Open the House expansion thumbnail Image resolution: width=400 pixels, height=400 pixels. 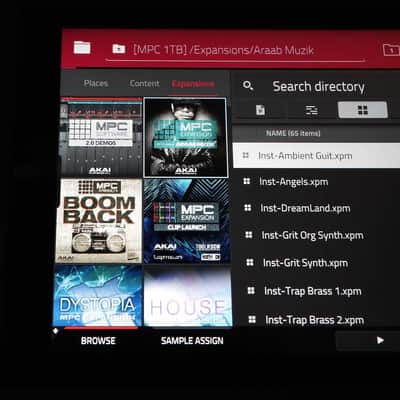(188, 297)
